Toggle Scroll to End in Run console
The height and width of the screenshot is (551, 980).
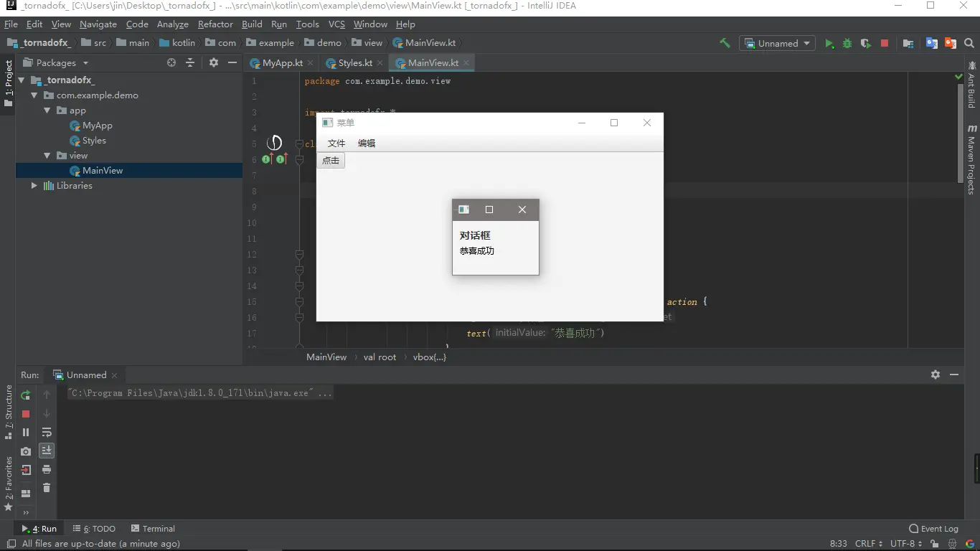pyautogui.click(x=47, y=451)
